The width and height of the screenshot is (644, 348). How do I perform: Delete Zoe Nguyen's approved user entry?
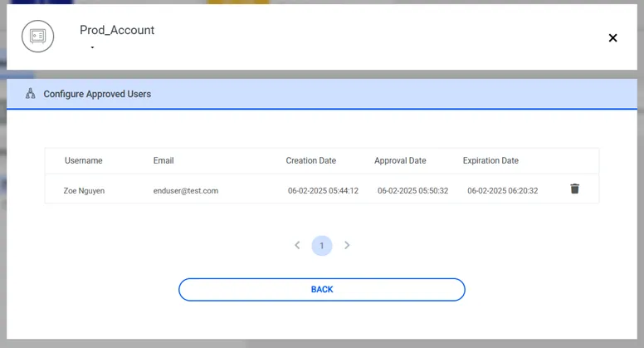(574, 189)
